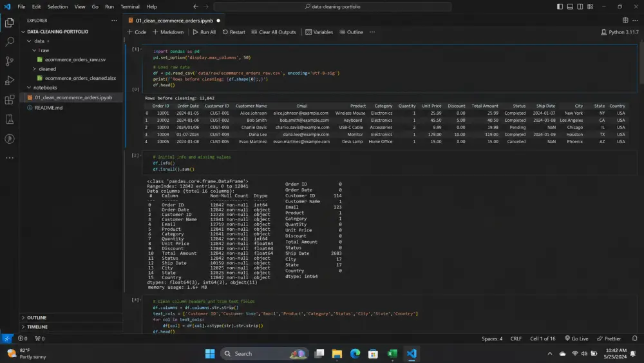The width and height of the screenshot is (644, 363).
Task: Change line ending CRLF setting
Action: [x=516, y=338]
